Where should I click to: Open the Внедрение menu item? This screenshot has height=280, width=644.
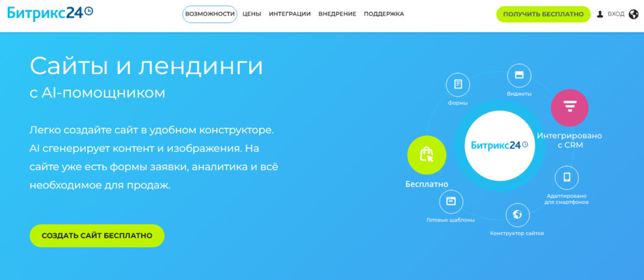click(x=337, y=14)
